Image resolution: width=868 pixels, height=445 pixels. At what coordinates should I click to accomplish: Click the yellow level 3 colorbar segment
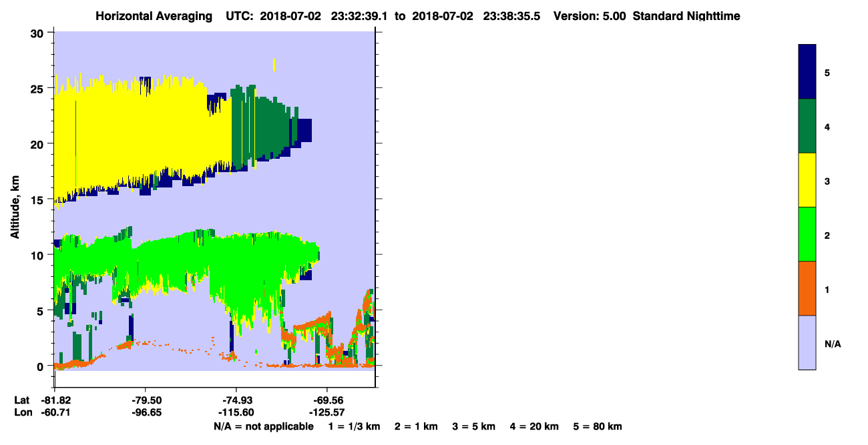(x=807, y=180)
